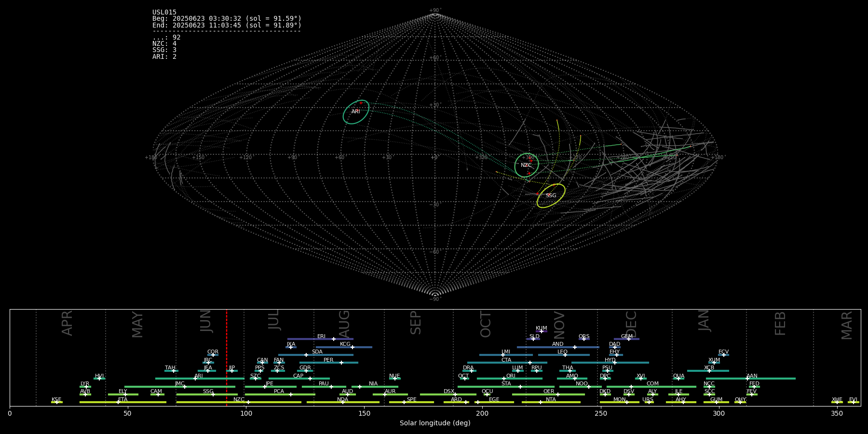Click the ORS shower label in timeline
Viewport: 868px width, 434px height.
coord(584,337)
